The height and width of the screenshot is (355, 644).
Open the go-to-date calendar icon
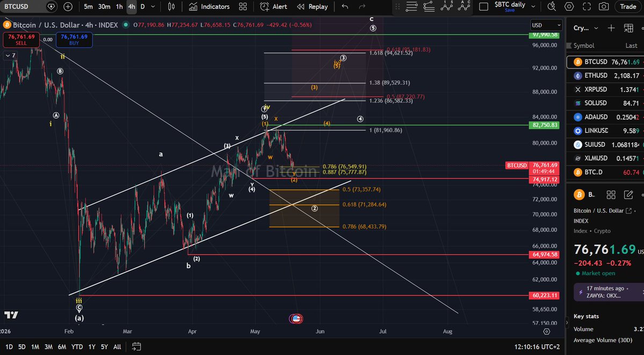[137, 347]
